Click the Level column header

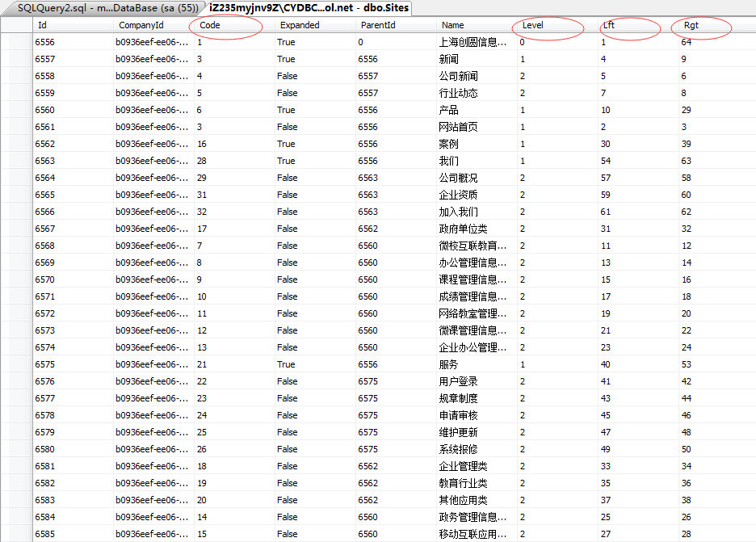pyautogui.click(x=558, y=25)
